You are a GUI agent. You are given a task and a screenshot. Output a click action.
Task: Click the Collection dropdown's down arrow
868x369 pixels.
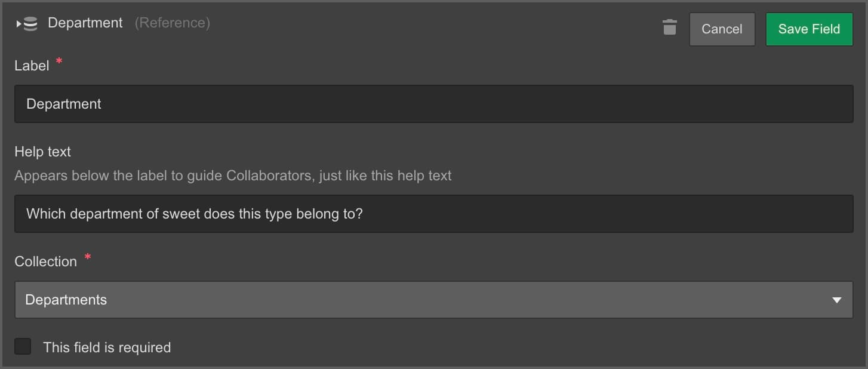click(x=836, y=300)
